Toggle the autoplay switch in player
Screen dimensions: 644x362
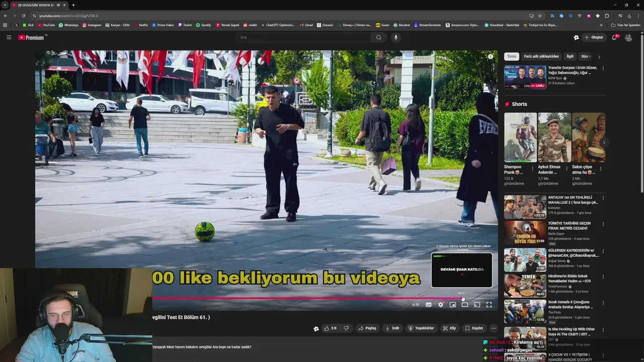[x=416, y=305]
